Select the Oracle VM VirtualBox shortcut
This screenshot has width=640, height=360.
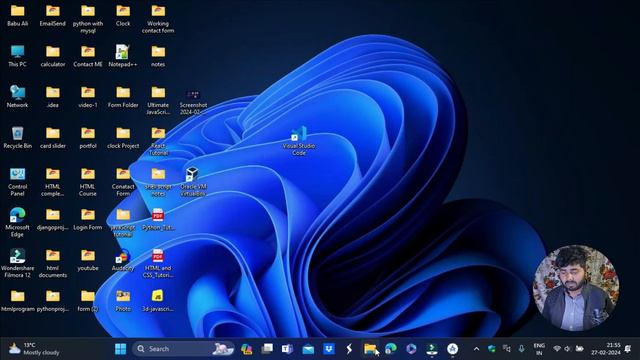pos(193,182)
